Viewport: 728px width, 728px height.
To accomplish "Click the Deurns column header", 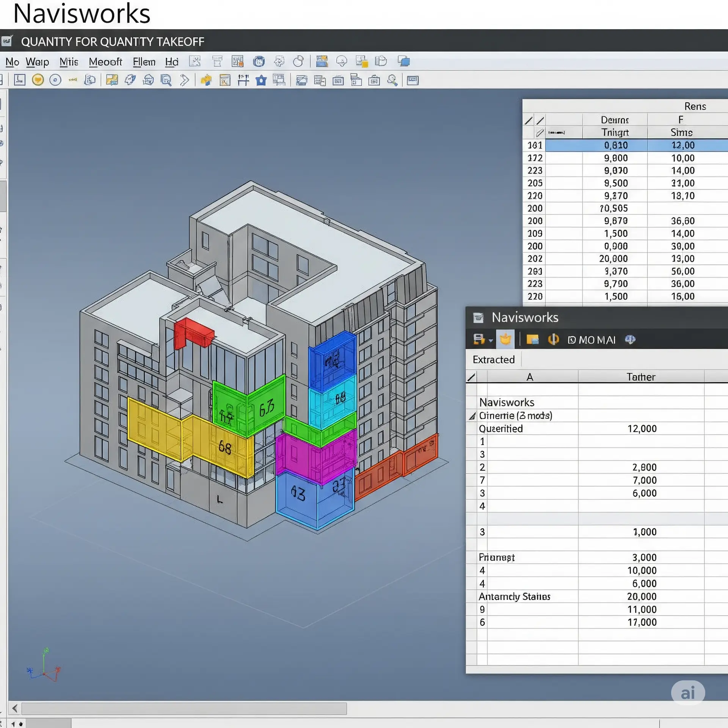I will click(615, 120).
